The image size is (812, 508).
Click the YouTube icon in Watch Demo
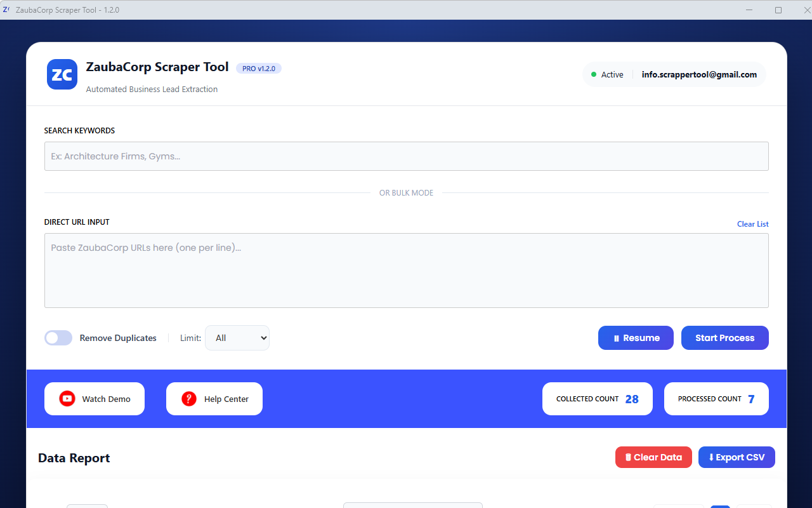pyautogui.click(x=67, y=399)
